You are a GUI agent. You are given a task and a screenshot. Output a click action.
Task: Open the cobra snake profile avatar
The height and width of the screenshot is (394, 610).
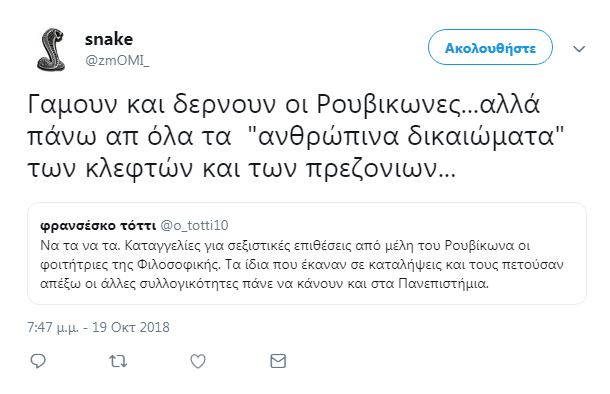[x=51, y=49]
